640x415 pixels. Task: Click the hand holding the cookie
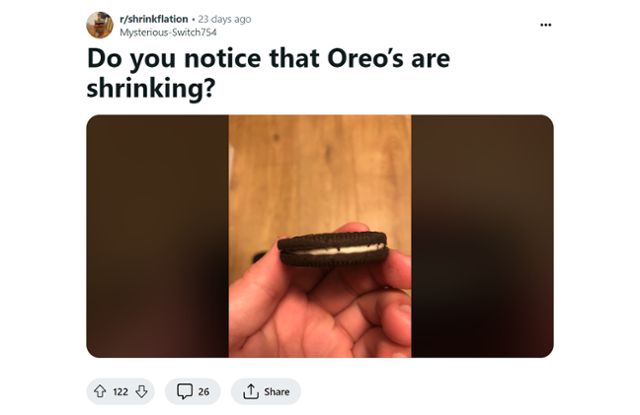320,310
